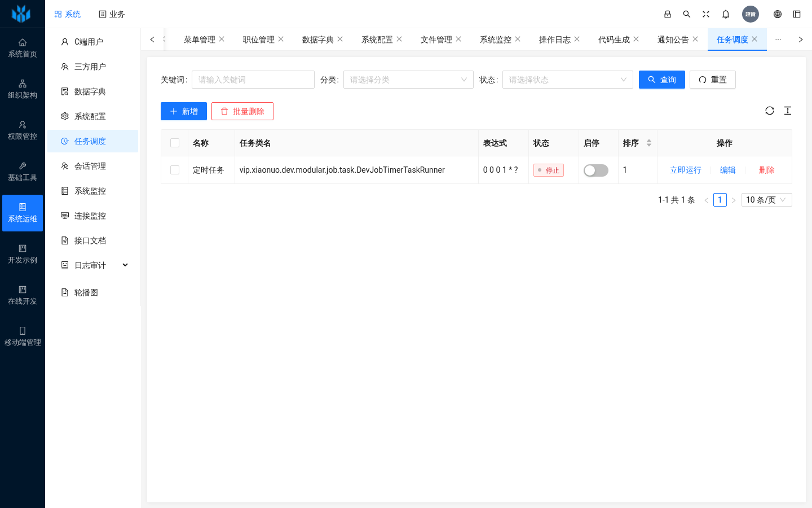
Task: Open 基础工具 module
Action: click(x=23, y=172)
